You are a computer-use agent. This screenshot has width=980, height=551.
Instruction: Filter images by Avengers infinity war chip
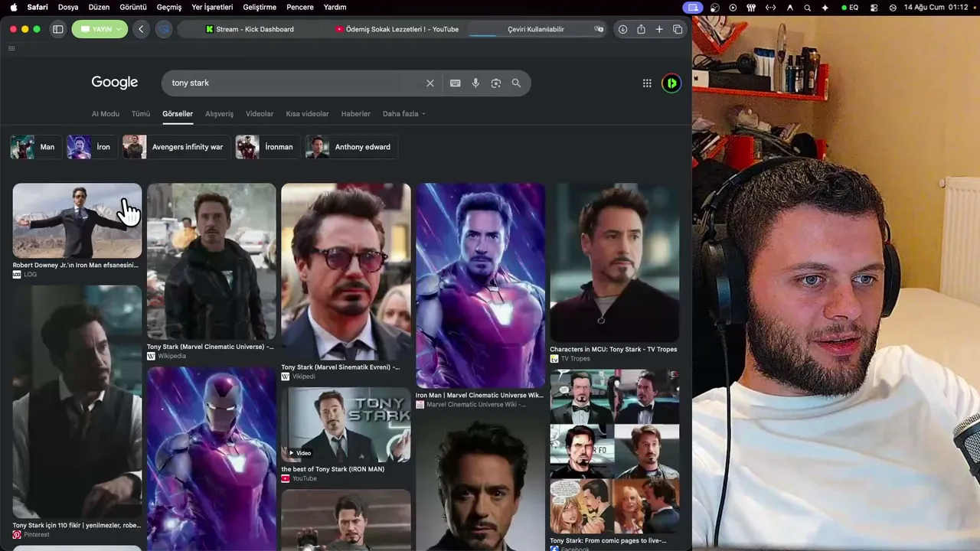(x=176, y=147)
